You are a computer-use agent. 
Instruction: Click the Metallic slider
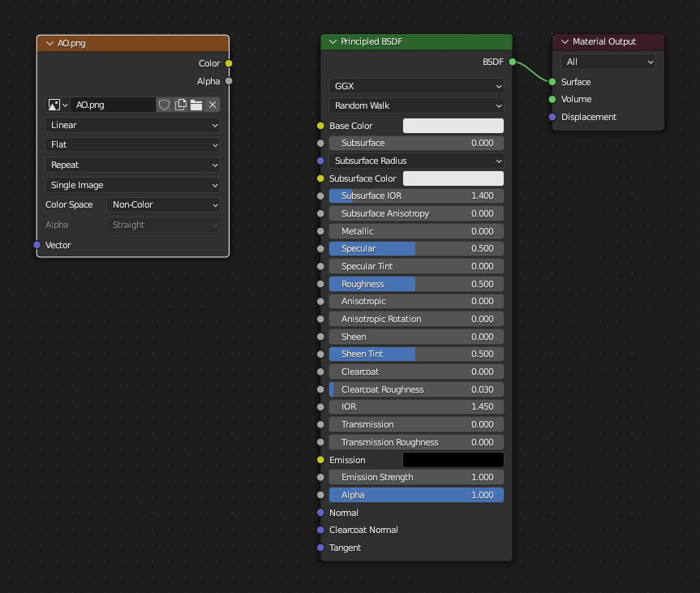click(417, 231)
